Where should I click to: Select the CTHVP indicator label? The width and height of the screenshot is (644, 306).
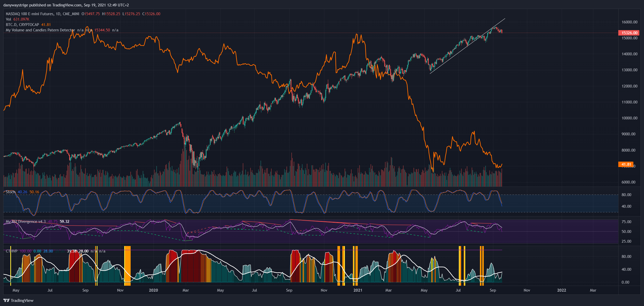coord(12,251)
